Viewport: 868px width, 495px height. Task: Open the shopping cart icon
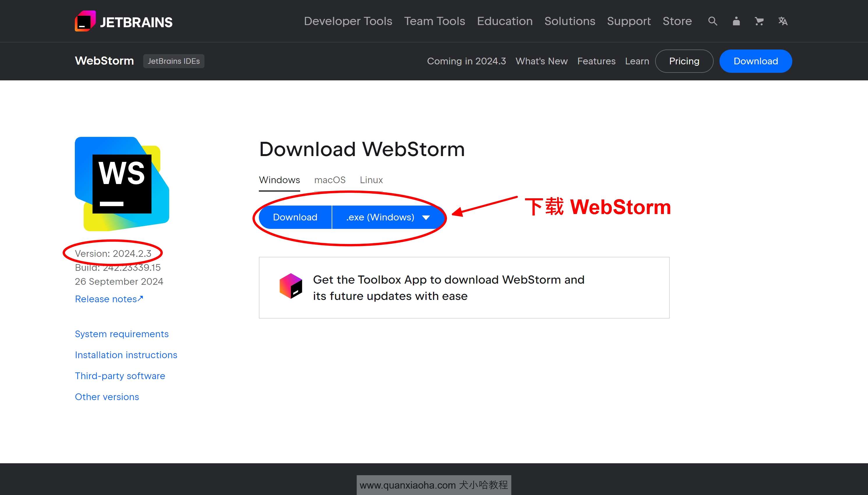tap(759, 21)
